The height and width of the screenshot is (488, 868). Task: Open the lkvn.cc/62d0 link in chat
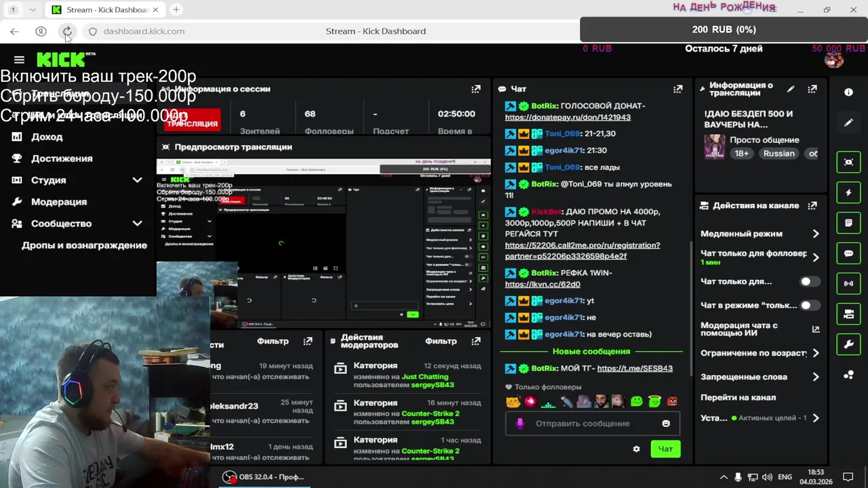click(x=542, y=284)
